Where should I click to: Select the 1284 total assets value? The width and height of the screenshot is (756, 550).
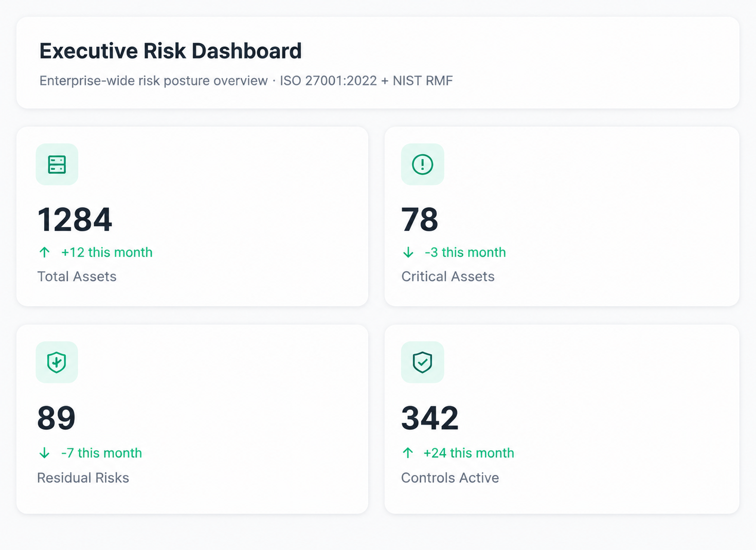point(75,219)
